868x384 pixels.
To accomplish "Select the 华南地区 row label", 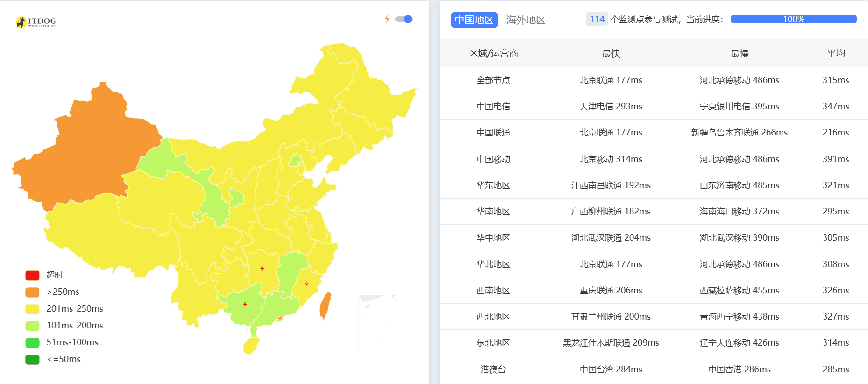I will coord(493,212).
